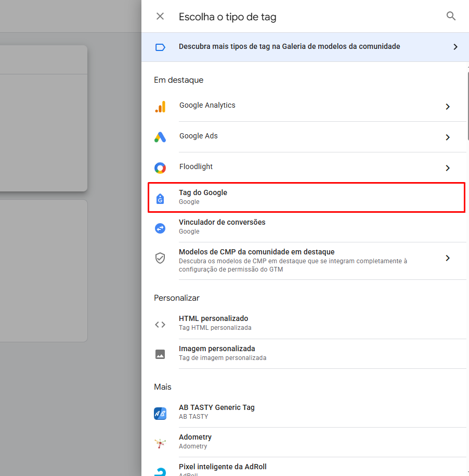
Task: Click the Floodlight circular icon
Action: 160,168
